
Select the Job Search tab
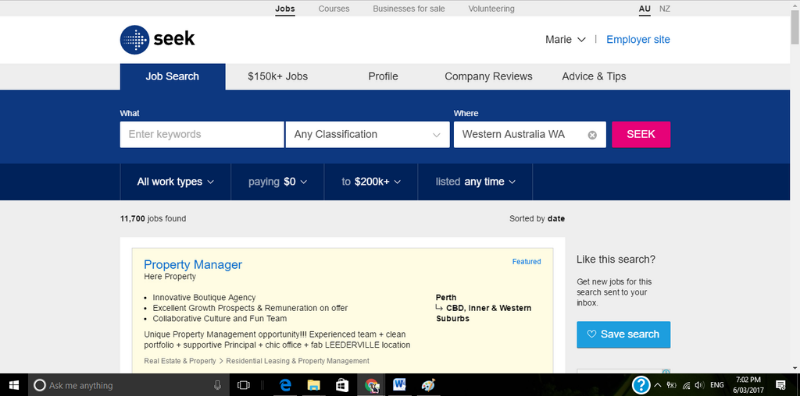coord(172,77)
